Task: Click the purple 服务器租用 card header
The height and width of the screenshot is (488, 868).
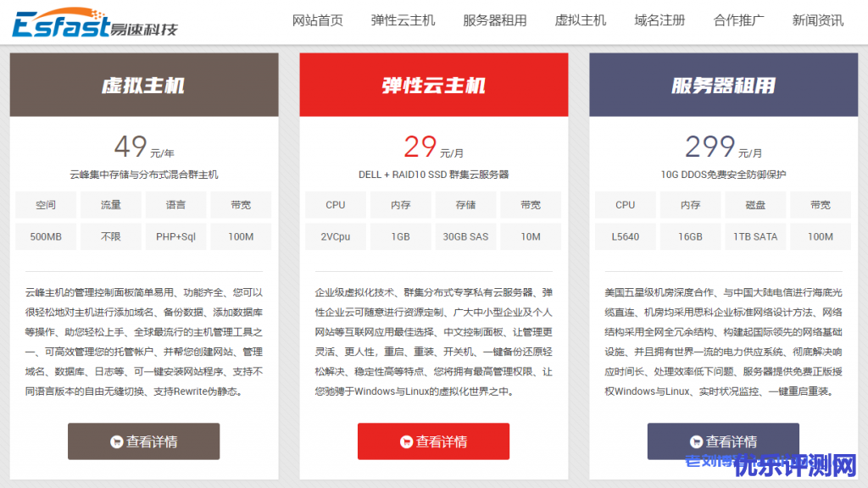Action: [x=724, y=85]
